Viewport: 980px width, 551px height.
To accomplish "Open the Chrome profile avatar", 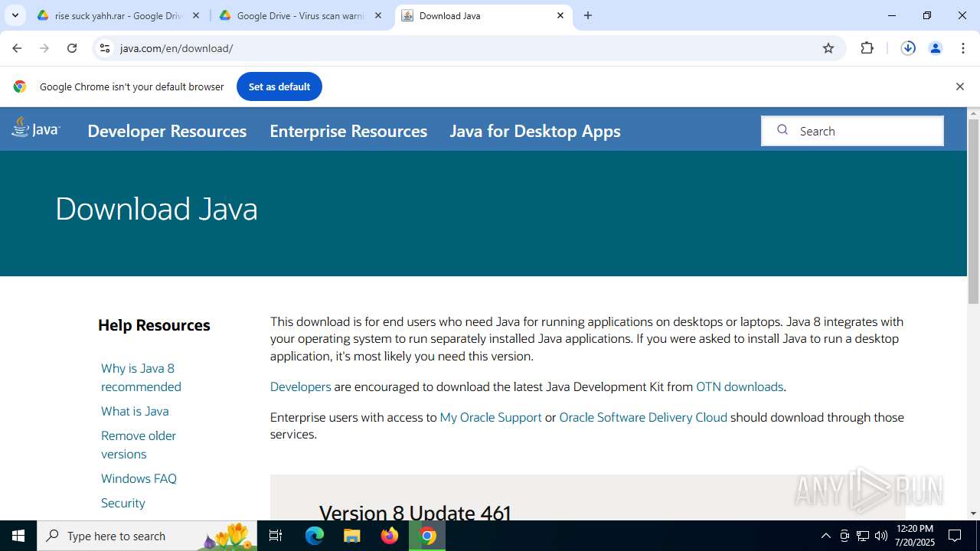I will point(936,48).
